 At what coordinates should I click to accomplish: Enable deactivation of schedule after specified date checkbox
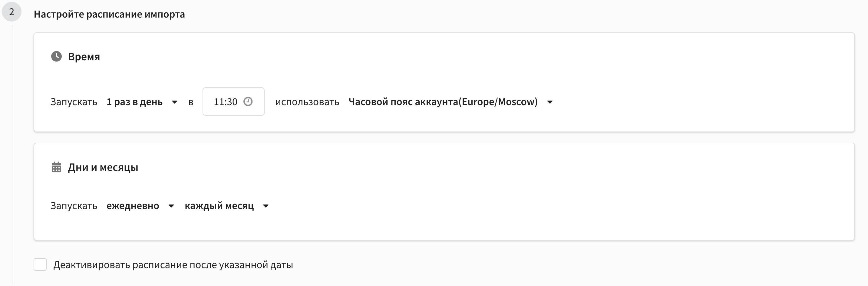[x=40, y=265]
